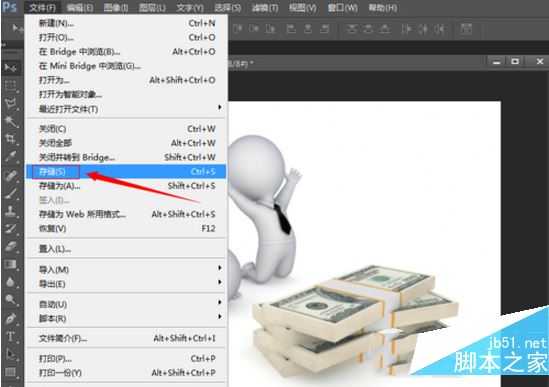Open the 窗口(W) menu

[342, 7]
